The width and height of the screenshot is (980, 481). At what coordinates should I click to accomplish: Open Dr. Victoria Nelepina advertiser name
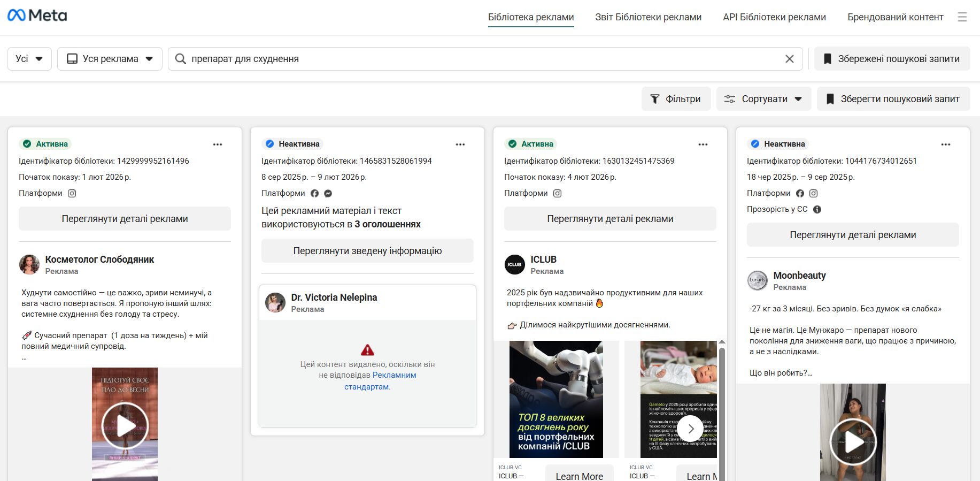point(334,297)
